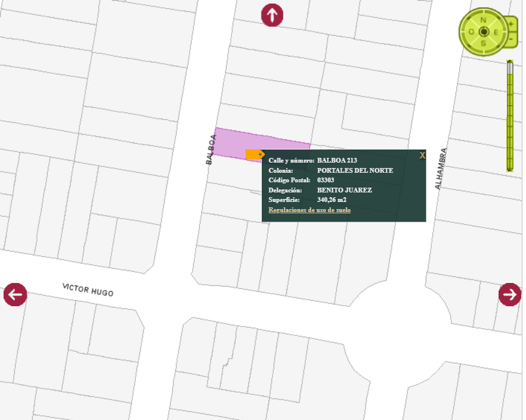Pan the map east with the red right arrow

coord(510,295)
